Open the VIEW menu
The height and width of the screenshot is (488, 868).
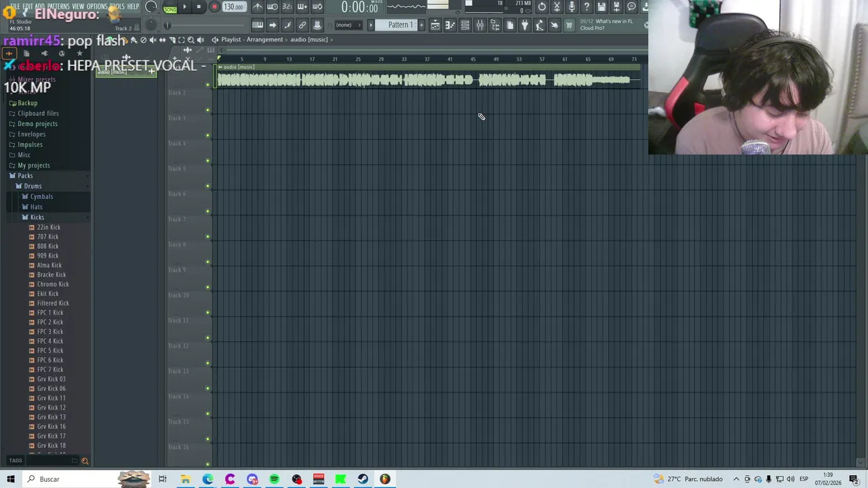78,6
